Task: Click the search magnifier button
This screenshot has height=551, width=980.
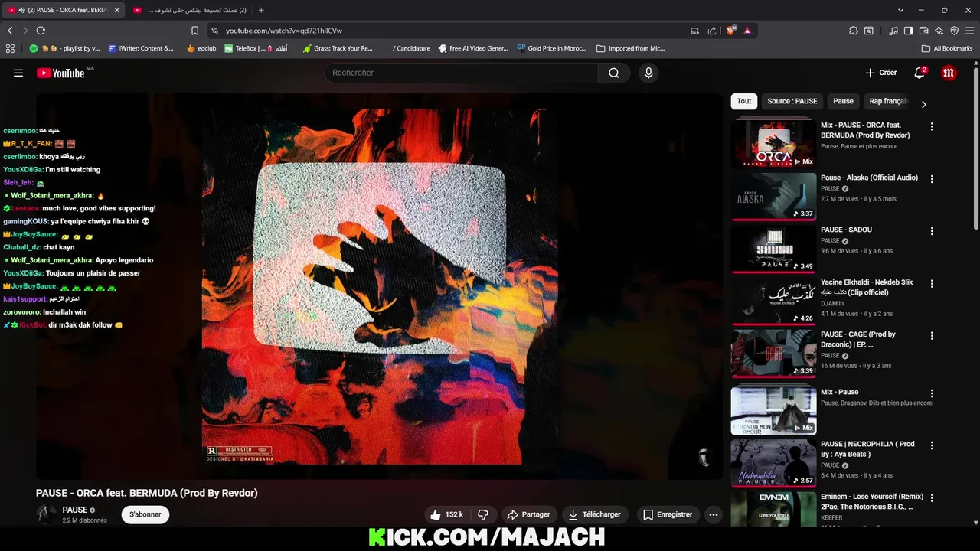Action: point(614,73)
